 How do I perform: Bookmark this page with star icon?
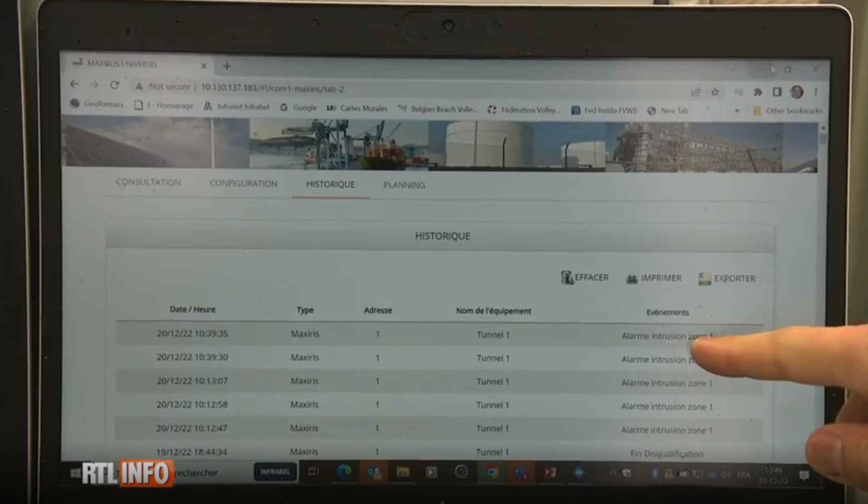[715, 92]
